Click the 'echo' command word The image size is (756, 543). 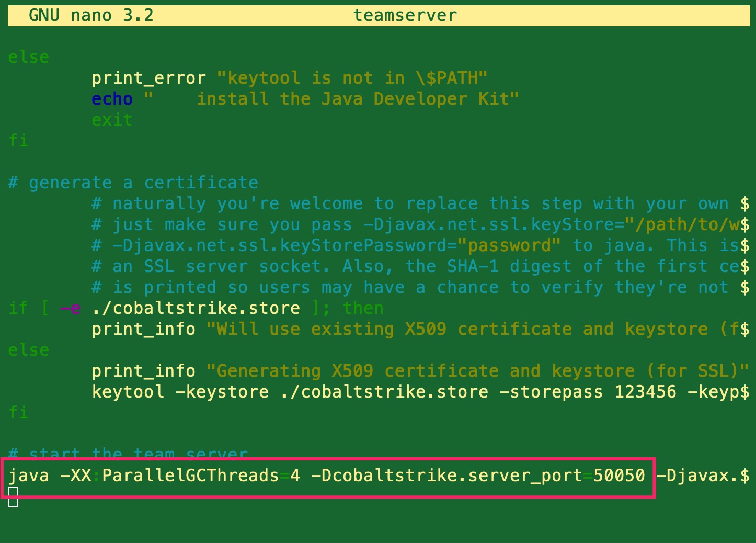coord(112,99)
